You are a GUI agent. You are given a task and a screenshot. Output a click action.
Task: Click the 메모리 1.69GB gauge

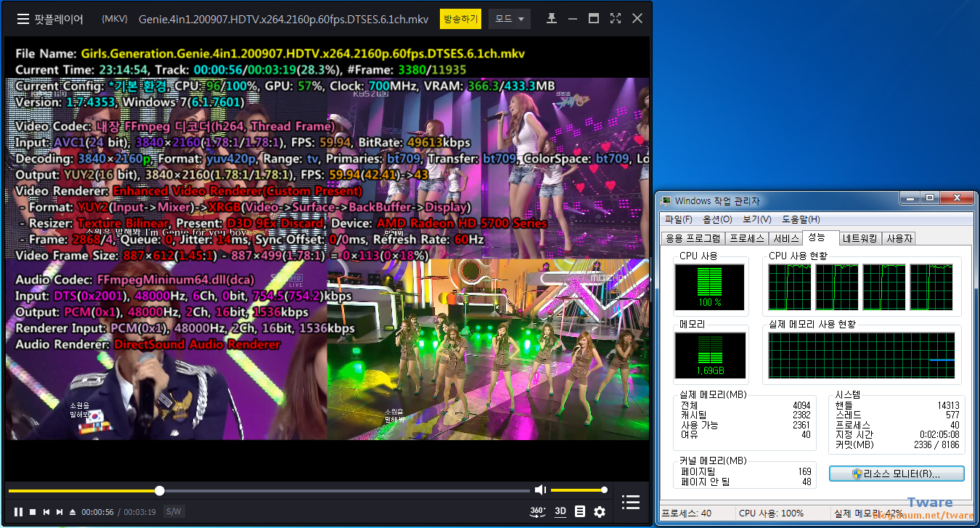point(709,356)
